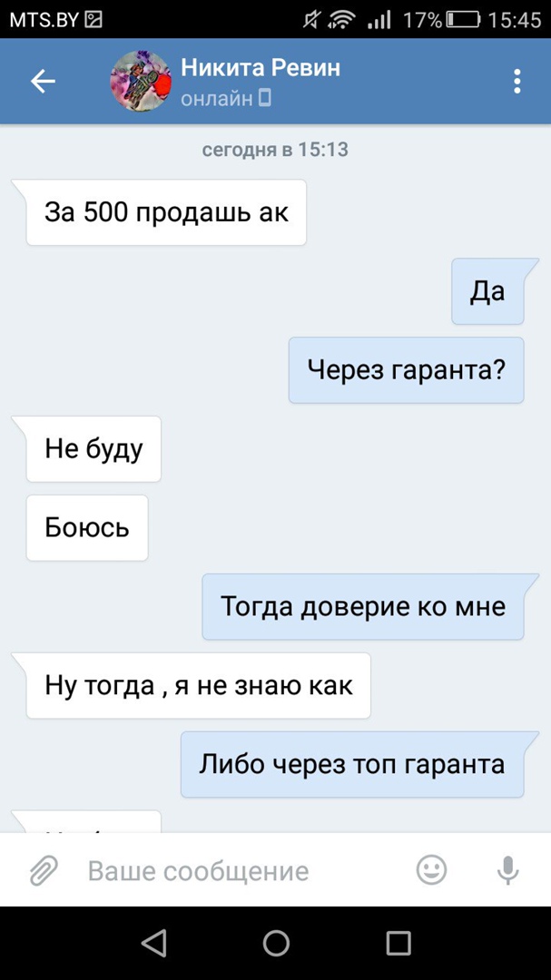Tap the mobile device icon next to онлайн

click(x=264, y=98)
